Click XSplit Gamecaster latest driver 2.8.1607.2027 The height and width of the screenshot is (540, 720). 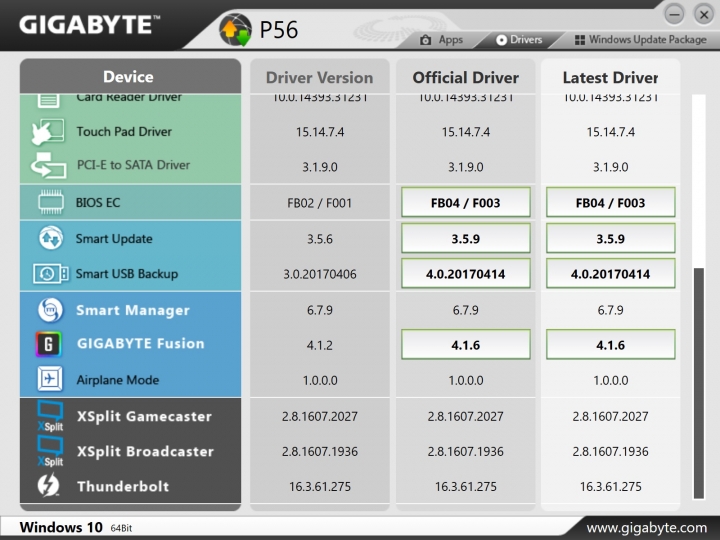[610, 416]
